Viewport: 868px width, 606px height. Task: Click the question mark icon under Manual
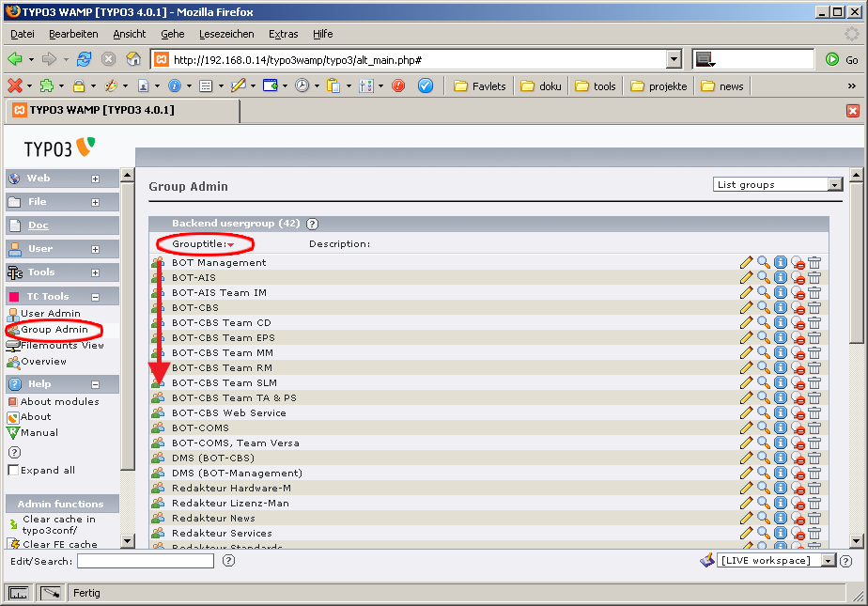point(14,452)
